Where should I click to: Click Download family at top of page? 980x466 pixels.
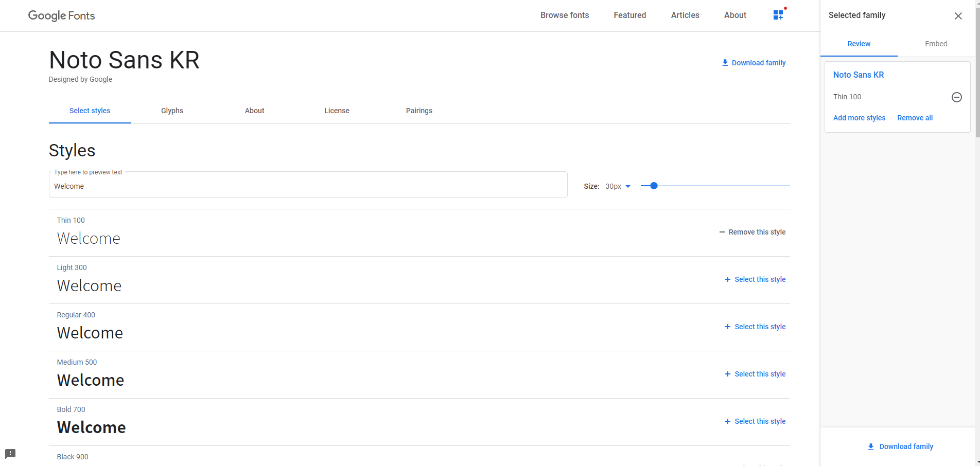754,63
